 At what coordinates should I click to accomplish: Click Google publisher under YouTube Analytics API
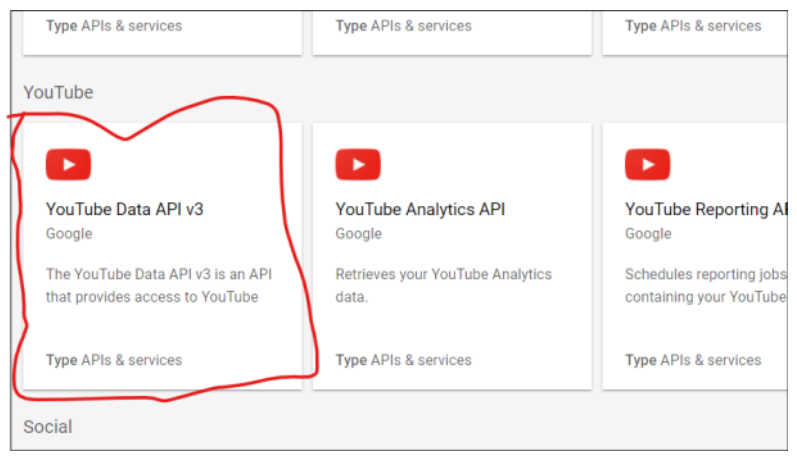click(x=359, y=234)
